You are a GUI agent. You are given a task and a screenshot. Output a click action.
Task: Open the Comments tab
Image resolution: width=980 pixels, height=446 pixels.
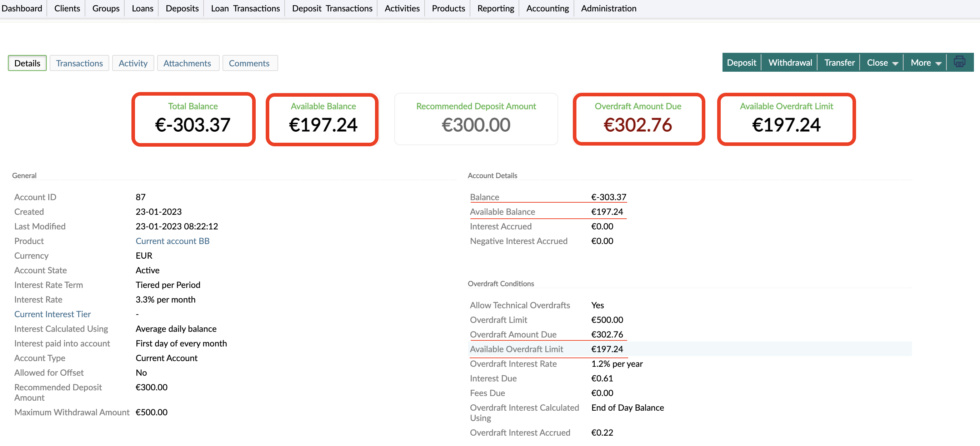pos(250,63)
